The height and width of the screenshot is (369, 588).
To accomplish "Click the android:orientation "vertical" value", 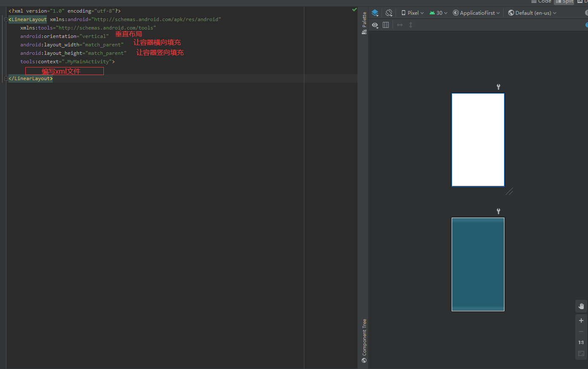I will tap(94, 36).
